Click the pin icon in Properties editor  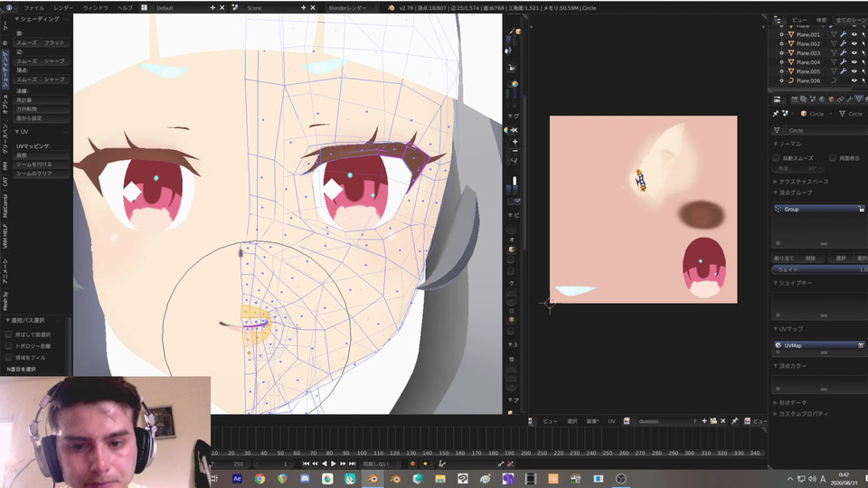pos(776,114)
